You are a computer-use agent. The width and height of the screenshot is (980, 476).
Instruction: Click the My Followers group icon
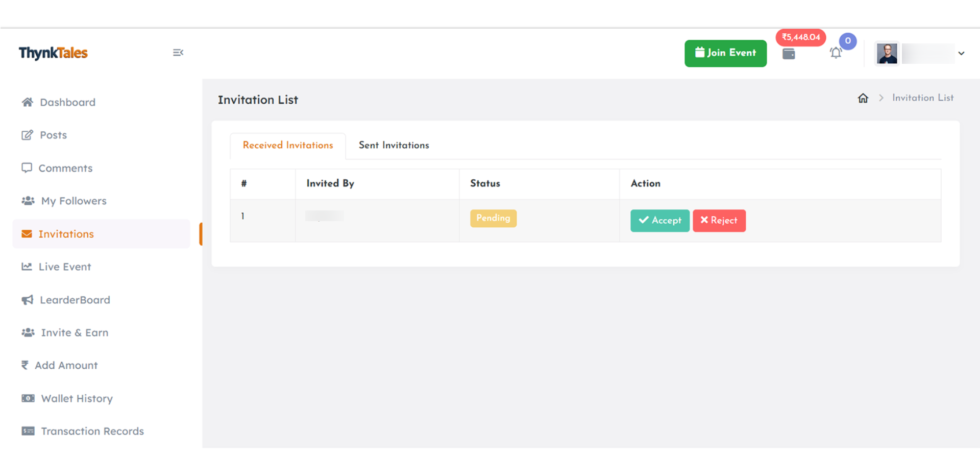click(28, 201)
